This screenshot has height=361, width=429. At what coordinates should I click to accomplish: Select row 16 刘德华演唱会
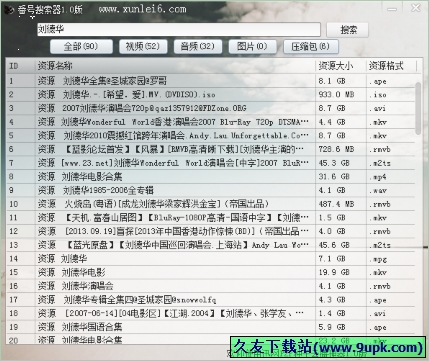pos(211,286)
